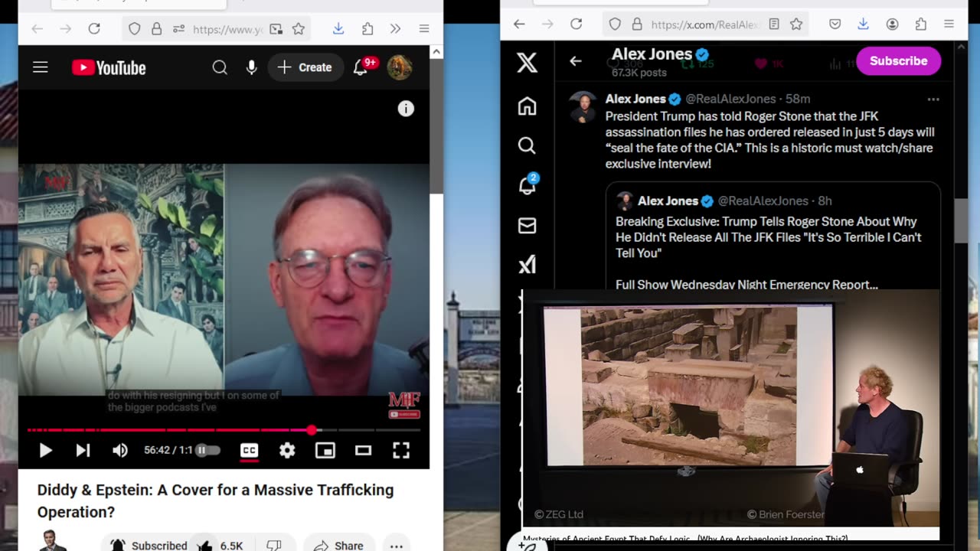Open quoted tweet Breaking Exclusive Trump
Screen dimensions: 980x551
point(773,236)
